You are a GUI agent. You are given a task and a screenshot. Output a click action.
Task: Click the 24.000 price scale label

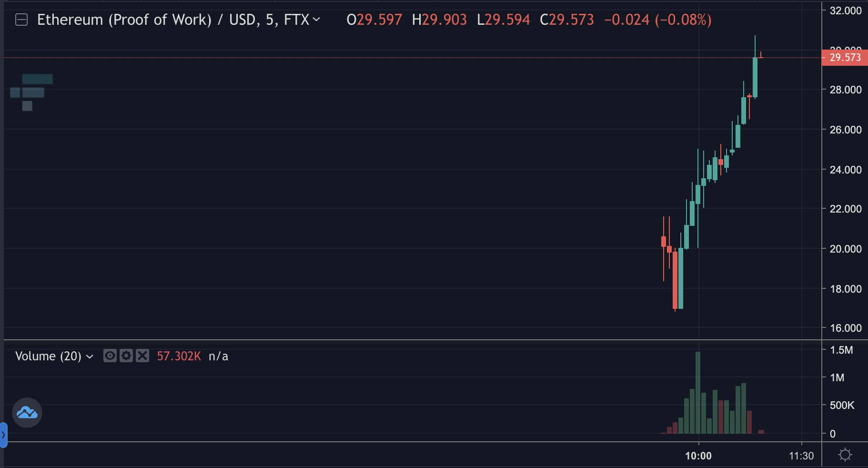click(x=846, y=170)
